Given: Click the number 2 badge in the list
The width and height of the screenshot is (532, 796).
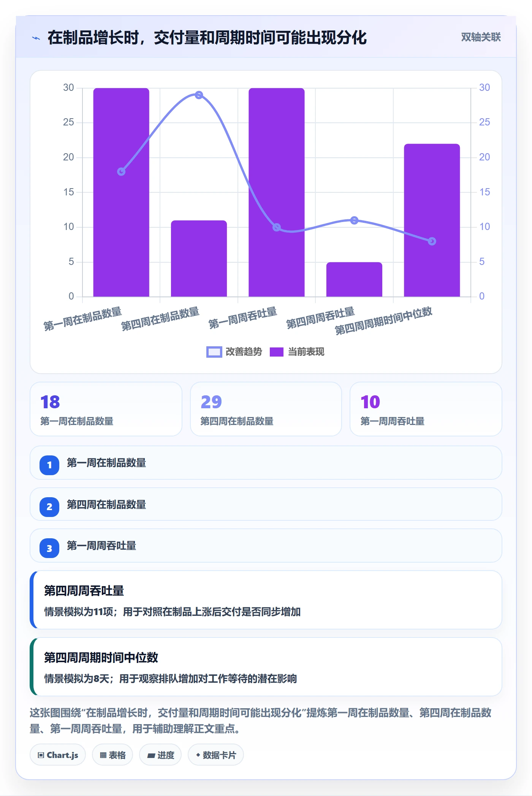Looking at the screenshot, I should point(49,507).
